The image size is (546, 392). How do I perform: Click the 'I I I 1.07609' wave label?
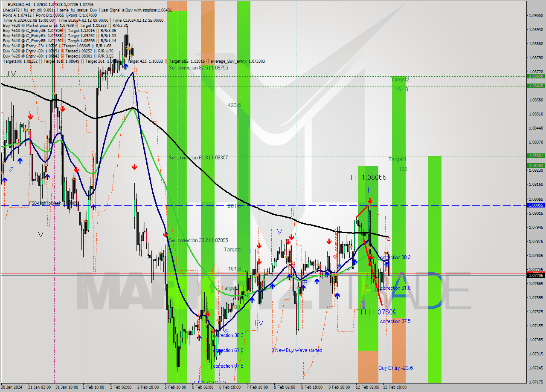[379, 312]
